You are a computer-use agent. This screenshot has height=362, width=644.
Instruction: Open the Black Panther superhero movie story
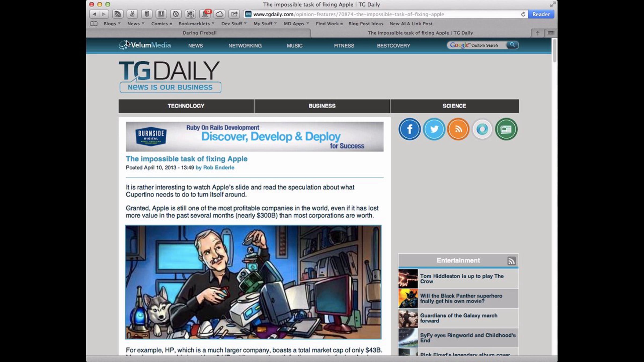(x=461, y=298)
